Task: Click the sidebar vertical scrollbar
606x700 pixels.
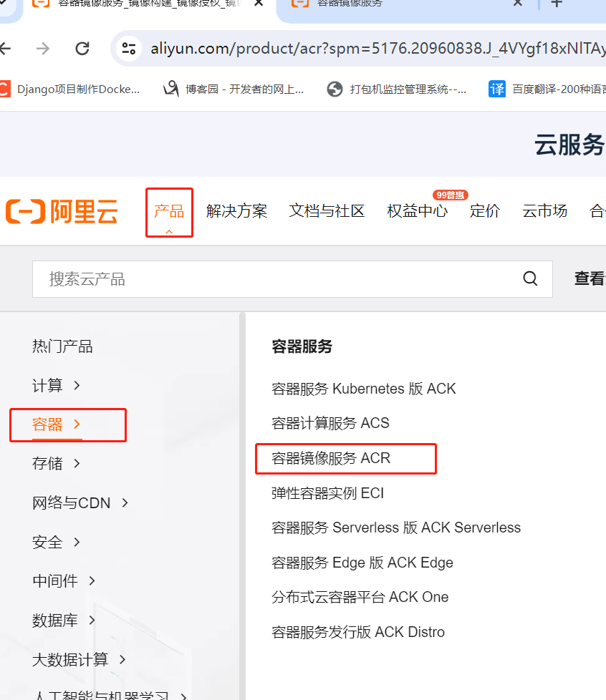Action: 242,506
